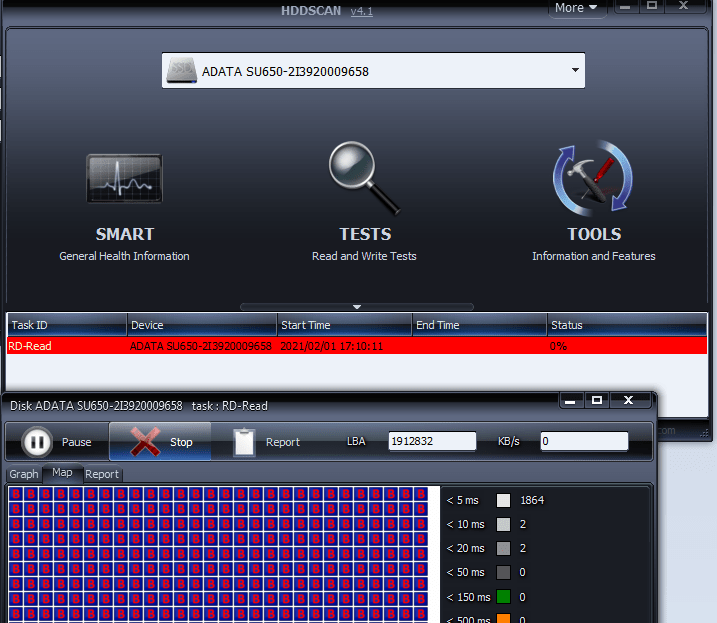Viewport: 717px width, 623px height.
Task: Click the < 20 ms color swatch
Action: pyautogui.click(x=503, y=548)
